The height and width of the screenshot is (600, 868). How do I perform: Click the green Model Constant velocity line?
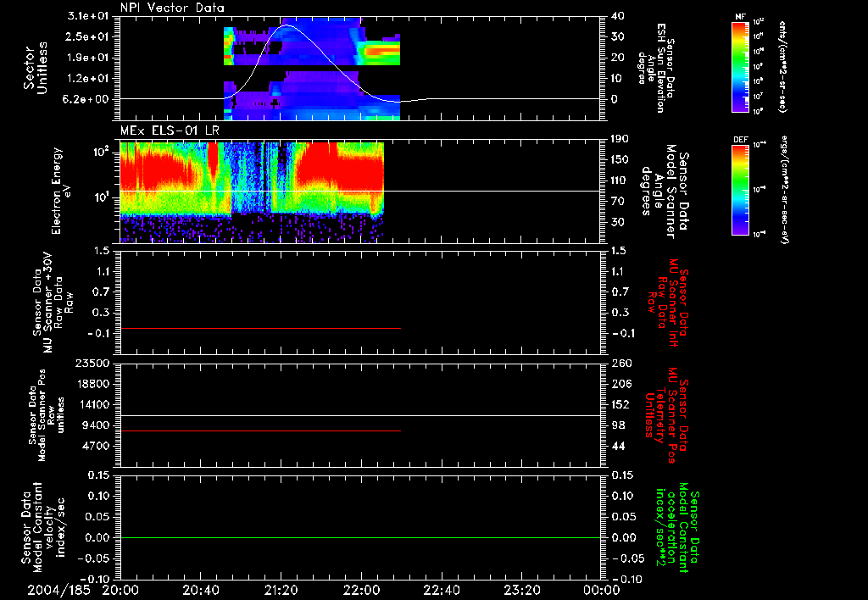point(360,538)
